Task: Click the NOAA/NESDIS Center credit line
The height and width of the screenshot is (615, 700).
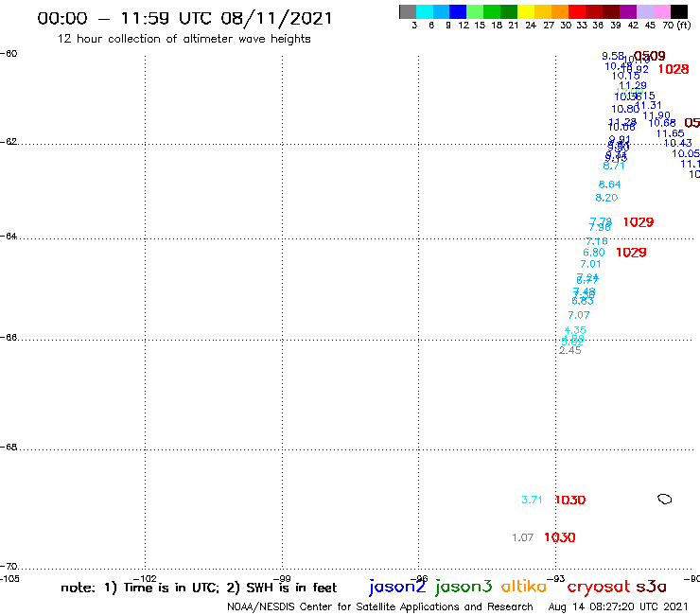Action: pos(380,606)
